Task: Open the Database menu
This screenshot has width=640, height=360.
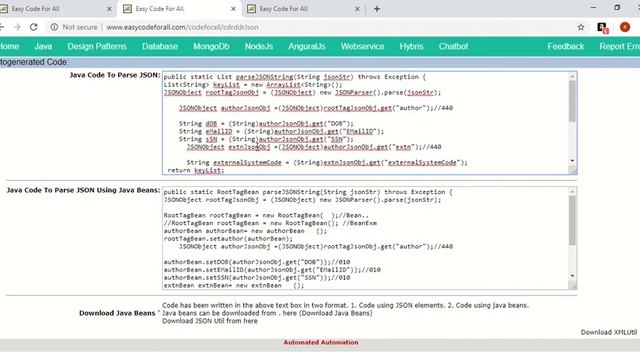Action: click(x=160, y=47)
